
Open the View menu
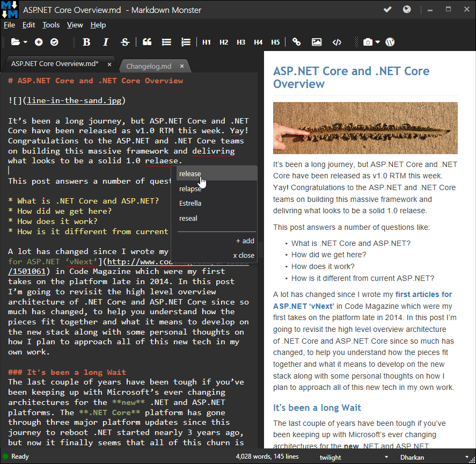tap(75, 25)
